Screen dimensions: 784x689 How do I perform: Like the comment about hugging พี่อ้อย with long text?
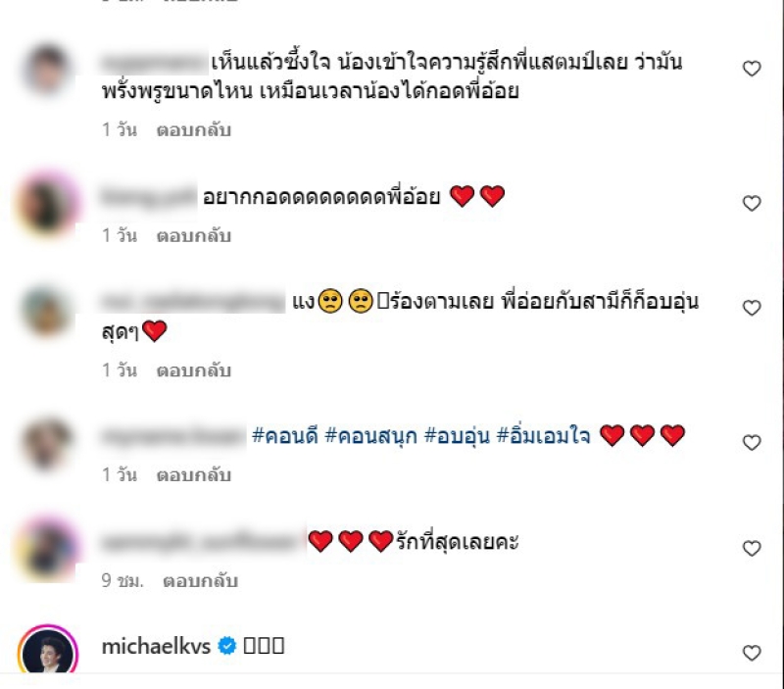tap(752, 69)
